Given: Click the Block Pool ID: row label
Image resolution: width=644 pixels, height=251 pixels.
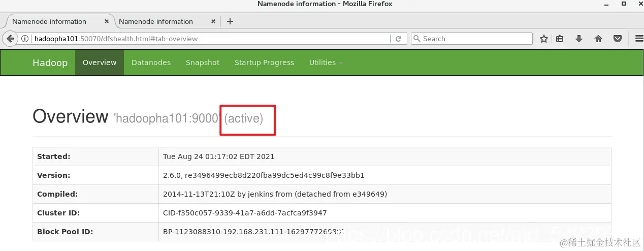Looking at the screenshot, I should [65, 232].
